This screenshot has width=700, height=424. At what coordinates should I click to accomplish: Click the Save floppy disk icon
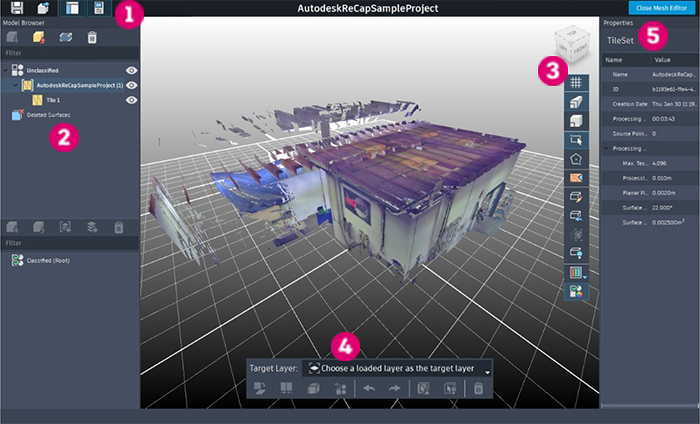(x=17, y=8)
